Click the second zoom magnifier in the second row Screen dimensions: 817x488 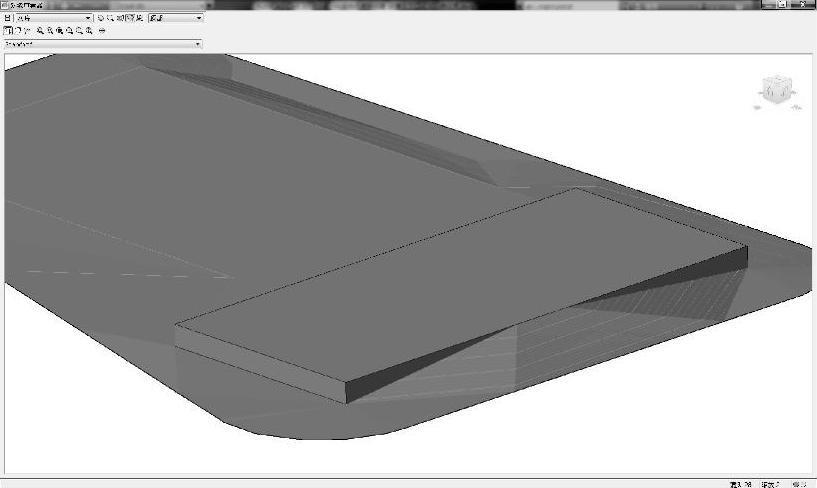(50, 31)
